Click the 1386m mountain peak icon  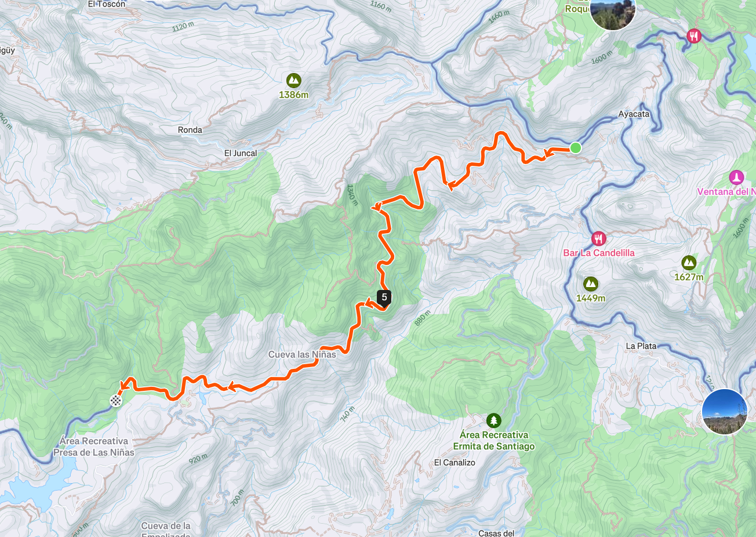(294, 80)
